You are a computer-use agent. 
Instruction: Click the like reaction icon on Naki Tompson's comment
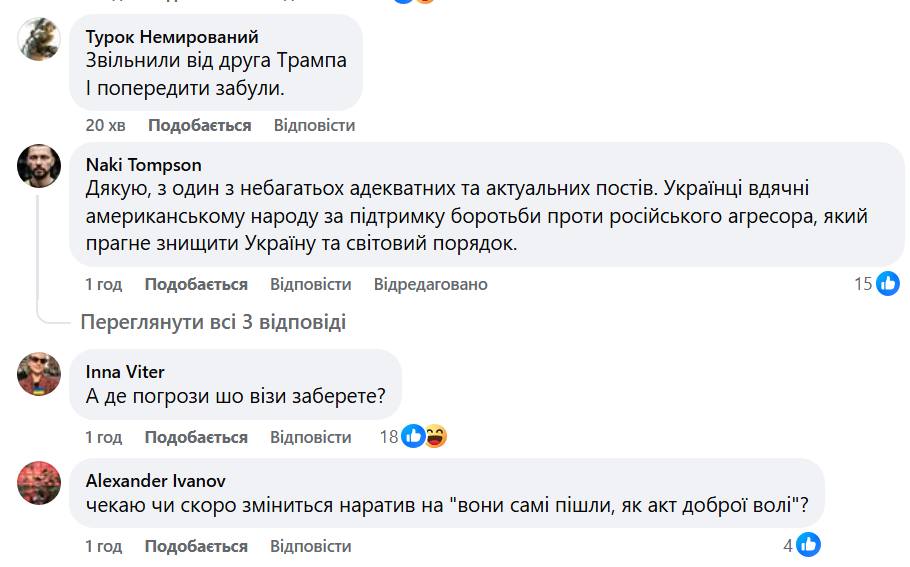(887, 284)
